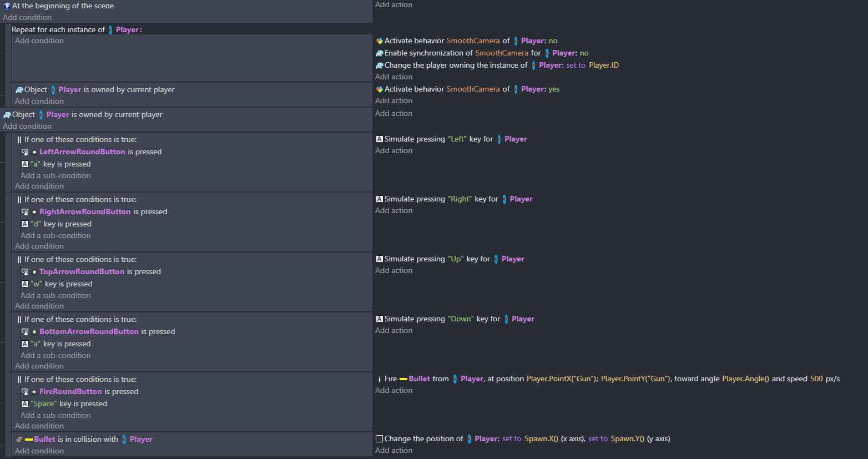Click the behavior icon of 'Activate behavior SmoothCamera: yes'
868x459 pixels.
tap(380, 89)
